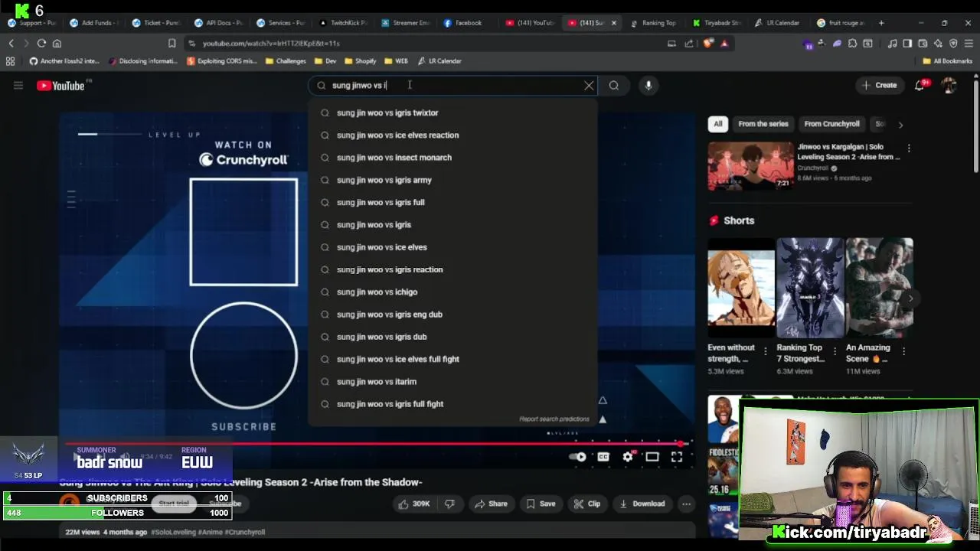Choose suggestion 'sung jin woo vs ice elves reaction'
980x551 pixels.
click(452, 135)
